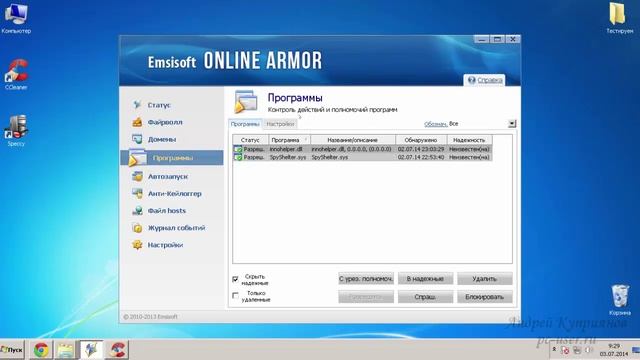Click the 02.07.14 23:03:29 date cell
Image resolution: width=640 pixels, height=360 pixels.
tap(421, 149)
